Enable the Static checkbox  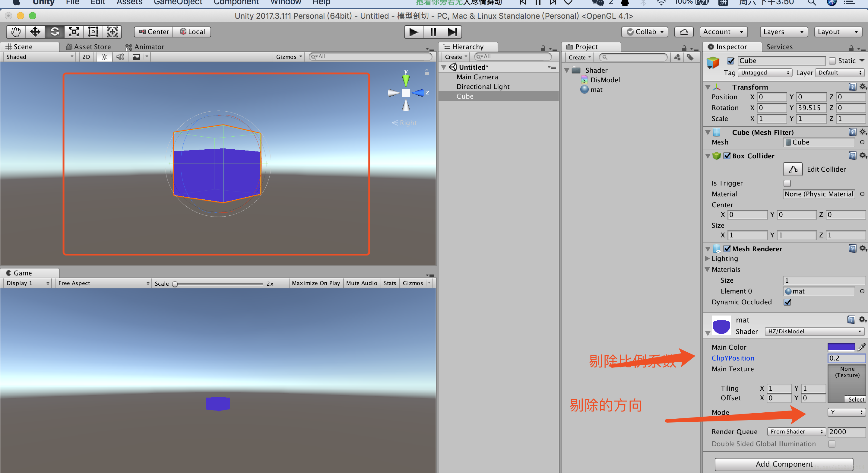click(x=832, y=61)
